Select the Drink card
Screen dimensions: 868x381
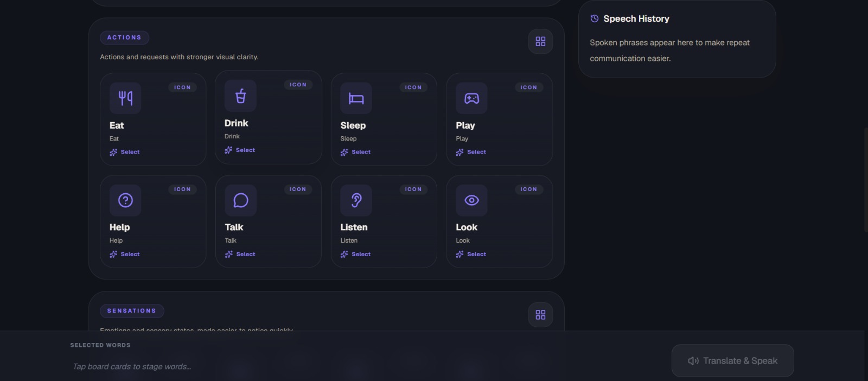[x=269, y=117]
